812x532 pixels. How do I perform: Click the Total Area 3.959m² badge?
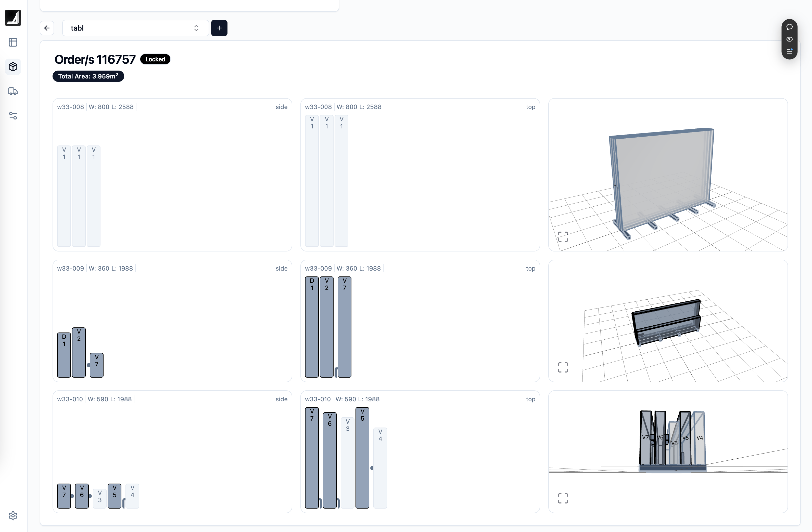click(x=88, y=76)
